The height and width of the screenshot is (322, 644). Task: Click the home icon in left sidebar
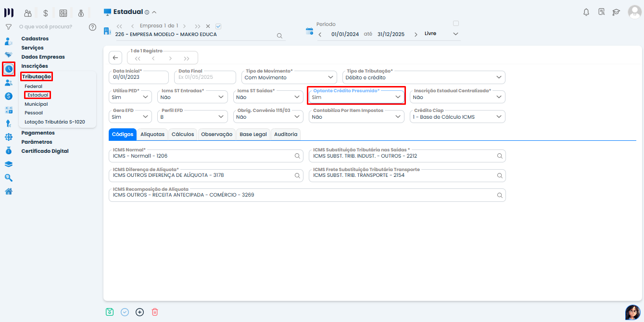coord(9,191)
